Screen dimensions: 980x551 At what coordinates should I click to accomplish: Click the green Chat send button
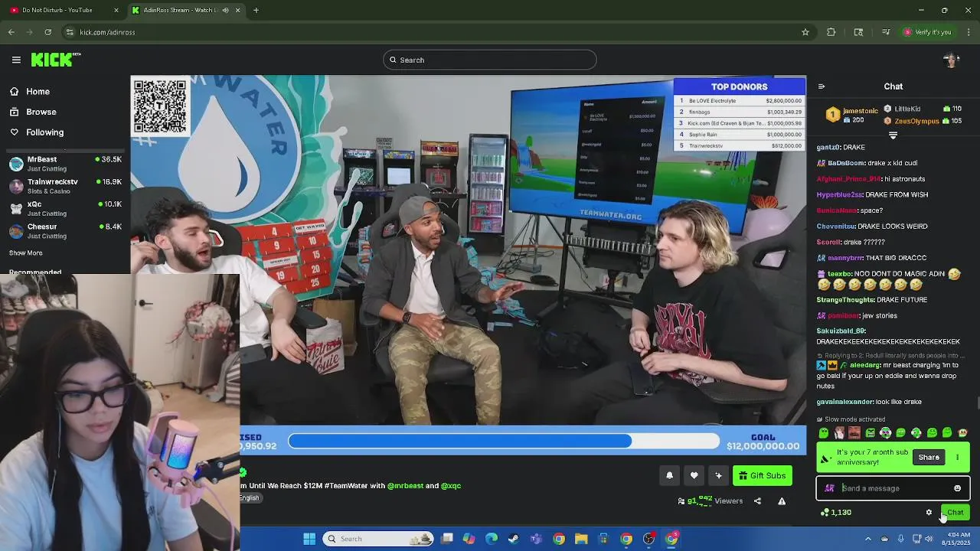[x=955, y=513]
